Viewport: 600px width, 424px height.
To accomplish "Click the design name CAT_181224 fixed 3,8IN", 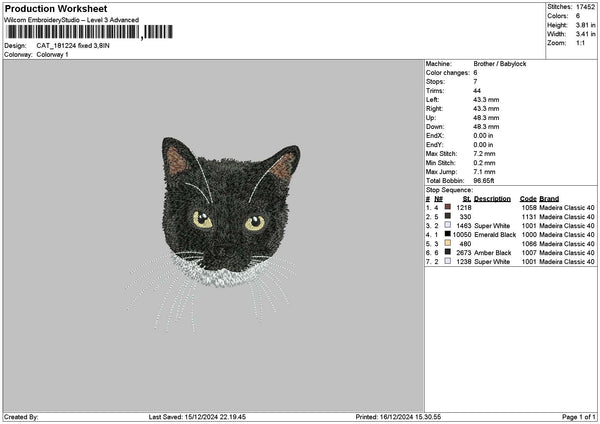I will 76,45.
